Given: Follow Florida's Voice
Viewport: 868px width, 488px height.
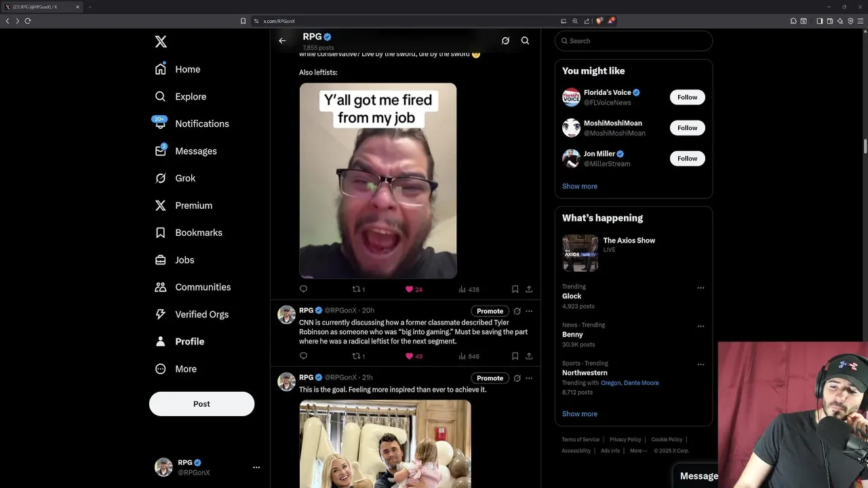Looking at the screenshot, I should (687, 97).
